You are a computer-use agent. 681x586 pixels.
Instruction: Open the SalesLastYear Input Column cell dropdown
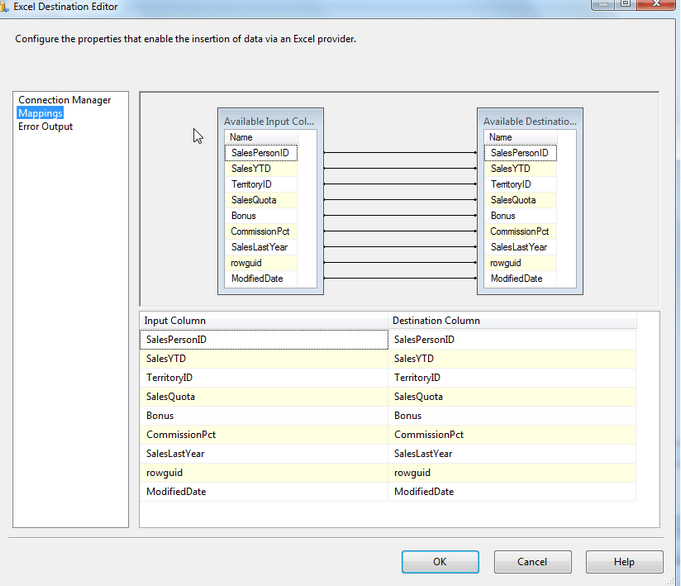tap(264, 454)
